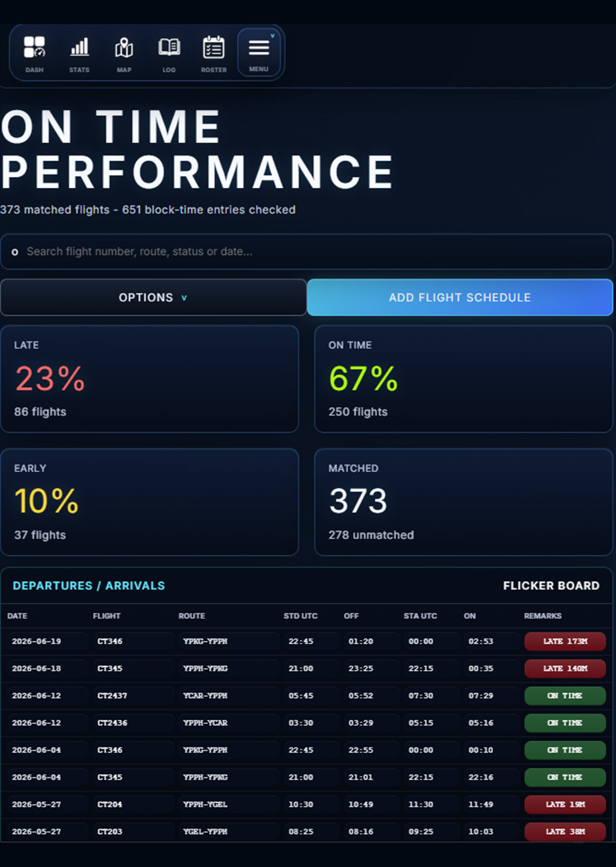Viewport: 616px width, 867px height.
Task: Click ON TIME badge for CT2437
Action: tap(565, 696)
